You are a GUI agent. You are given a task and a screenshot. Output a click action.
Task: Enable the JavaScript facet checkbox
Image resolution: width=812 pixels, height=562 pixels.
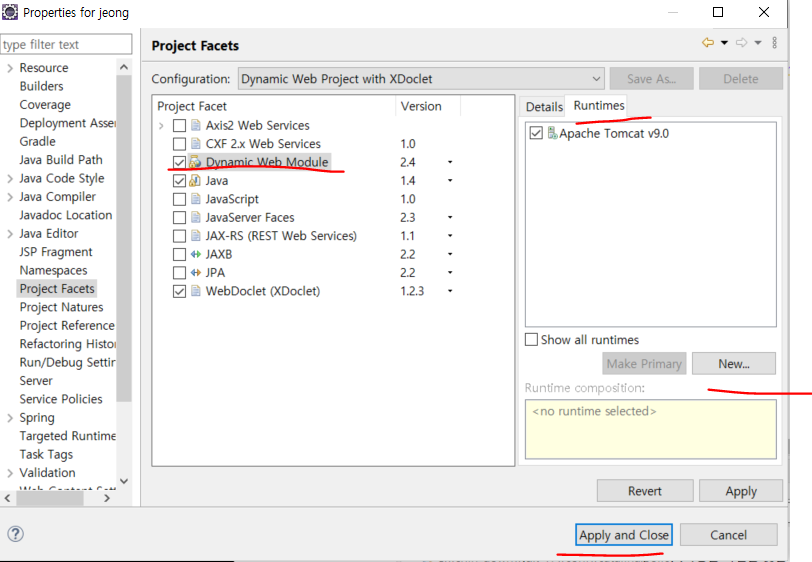click(179, 199)
